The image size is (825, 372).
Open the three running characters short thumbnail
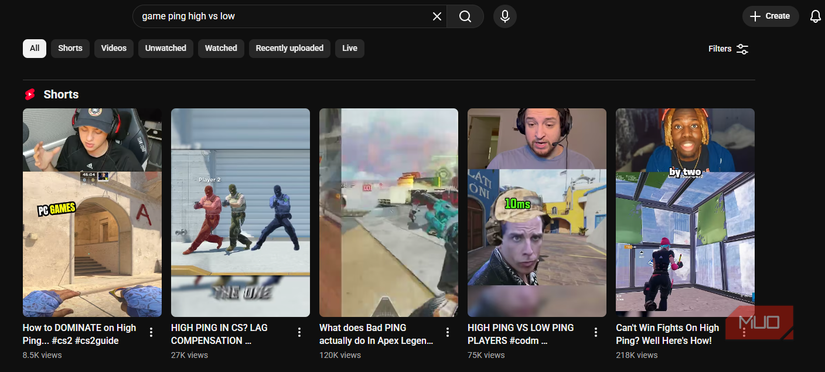(x=240, y=213)
